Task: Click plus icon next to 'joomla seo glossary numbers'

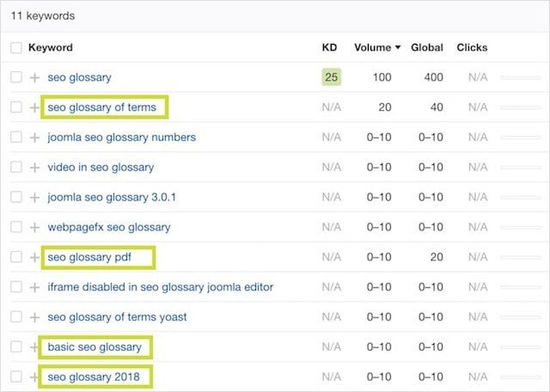Action: [x=35, y=138]
